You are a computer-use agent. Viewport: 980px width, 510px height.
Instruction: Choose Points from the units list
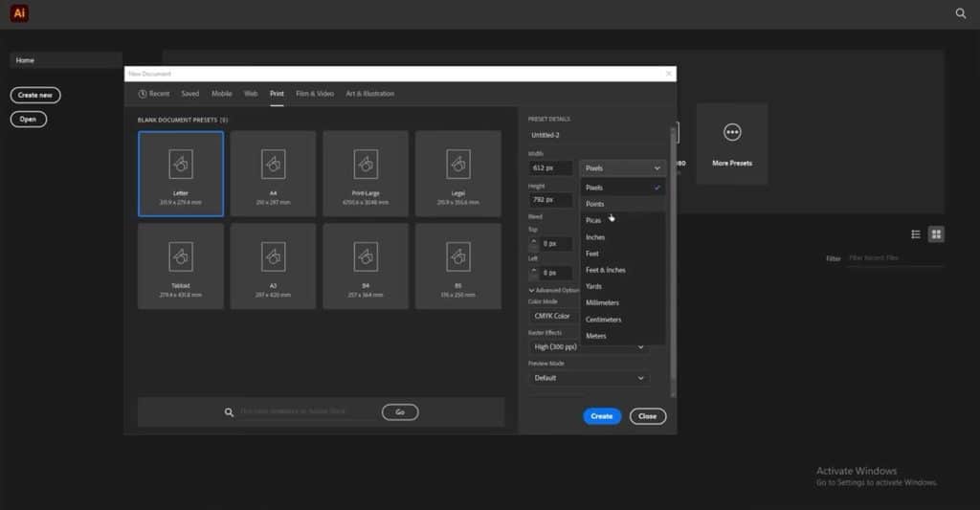click(623, 204)
